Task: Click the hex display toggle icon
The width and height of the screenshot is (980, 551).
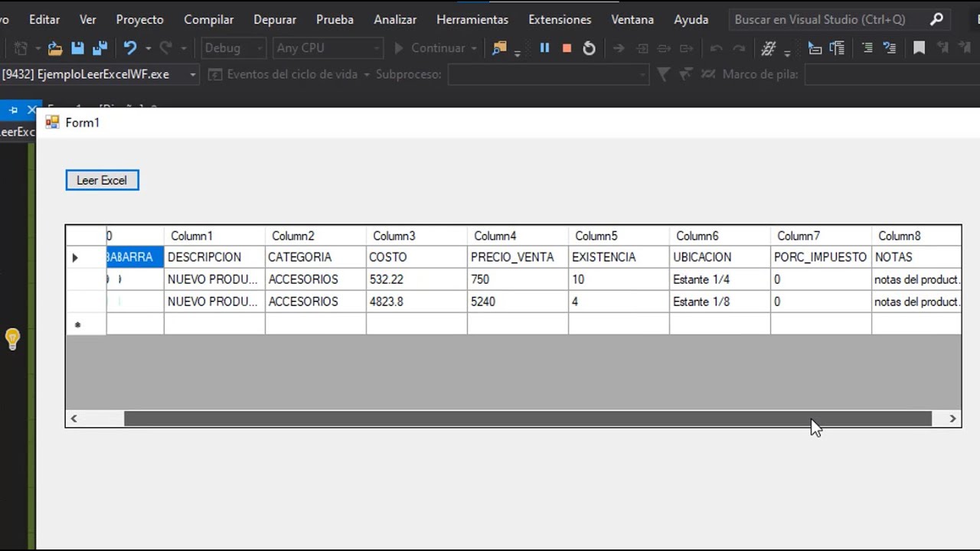Action: (769, 48)
